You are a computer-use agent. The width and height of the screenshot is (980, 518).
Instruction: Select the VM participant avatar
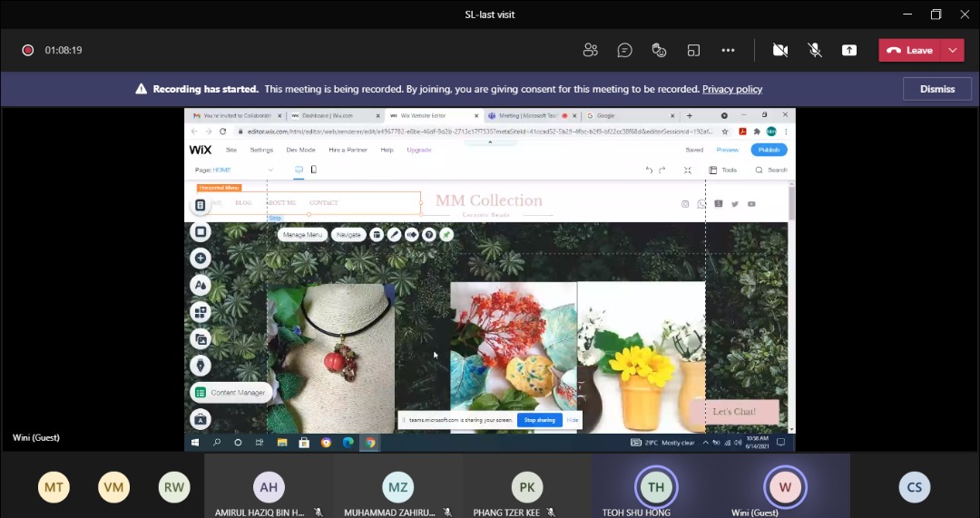113,487
